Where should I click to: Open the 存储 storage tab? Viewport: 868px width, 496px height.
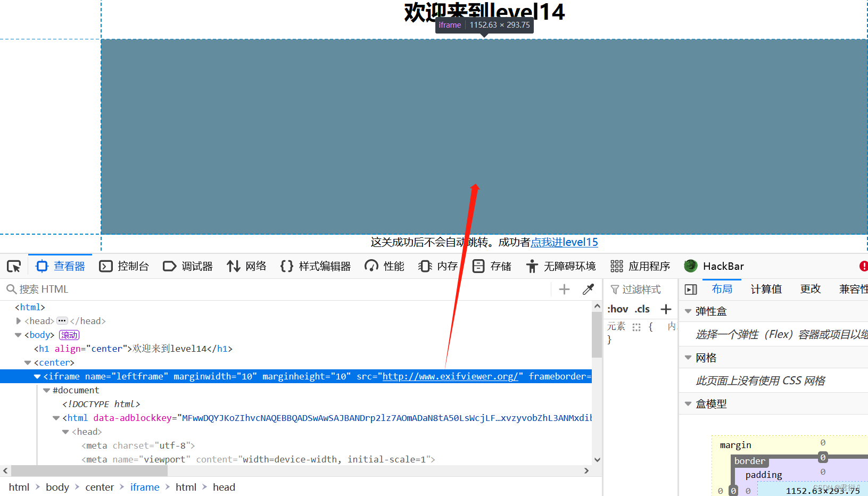click(492, 266)
